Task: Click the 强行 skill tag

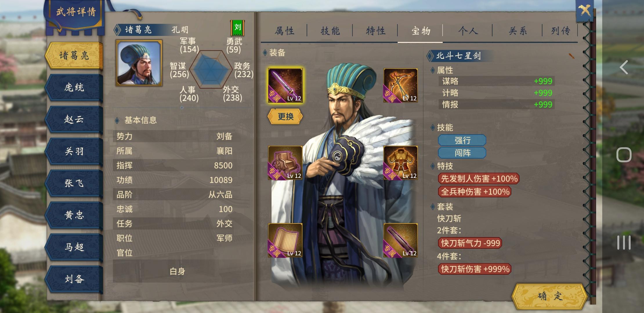Action: point(462,140)
